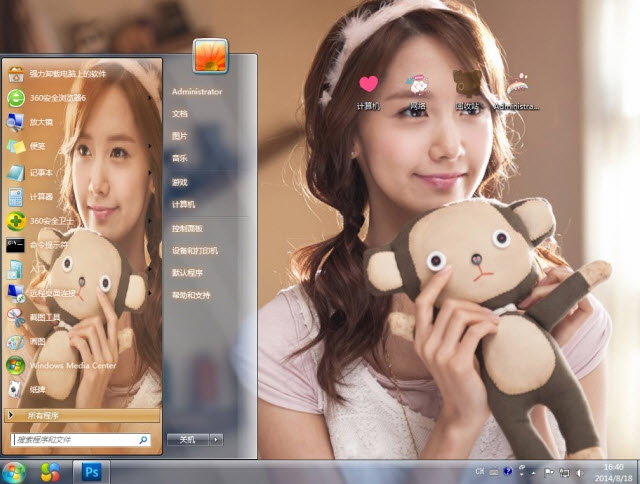Open 截图工具 snipping tool
The height and width of the screenshot is (484, 640).
tap(82, 317)
